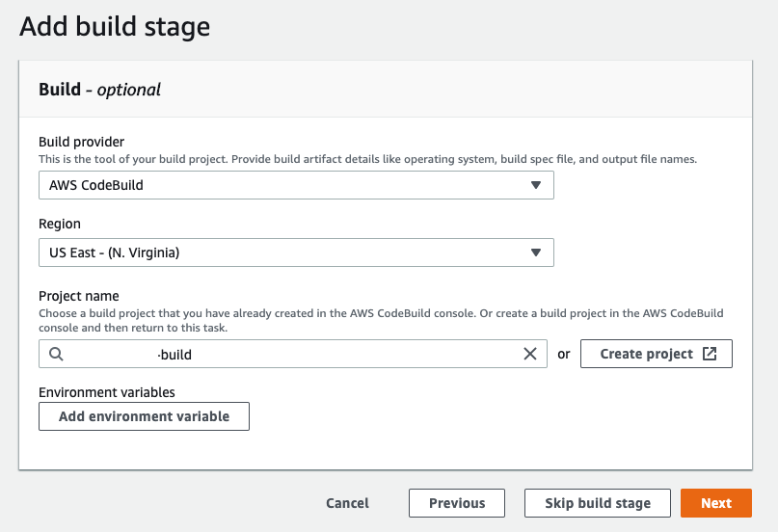
Task: Open the AWS CodeBuild provider dropdown
Action: pyautogui.click(x=289, y=185)
